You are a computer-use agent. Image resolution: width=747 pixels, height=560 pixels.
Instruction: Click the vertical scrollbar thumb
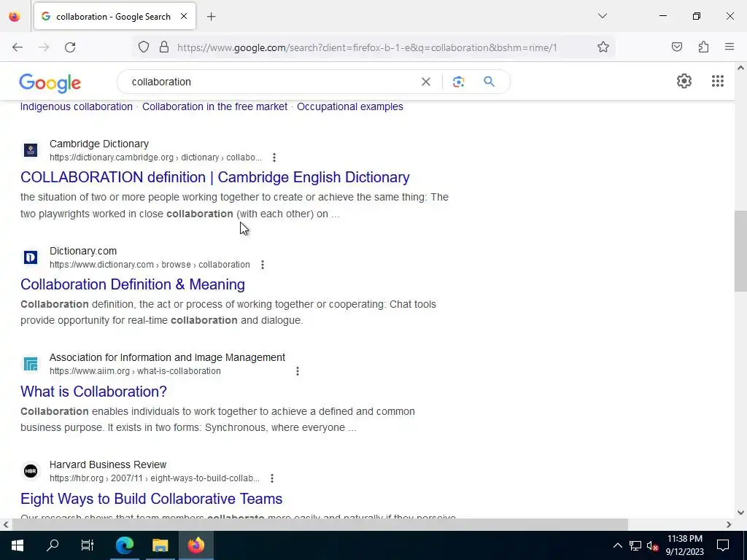click(740, 251)
